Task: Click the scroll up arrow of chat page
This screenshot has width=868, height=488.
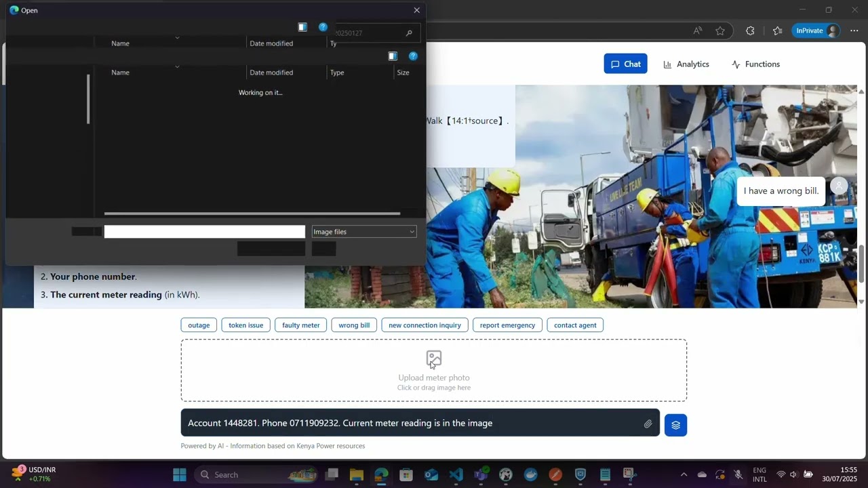Action: click(861, 91)
